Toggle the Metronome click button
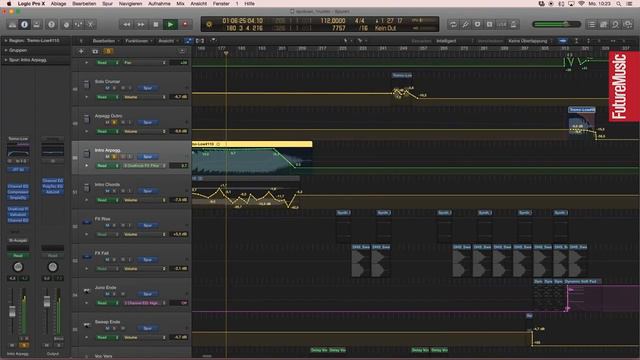This screenshot has height=360, width=640. (x=513, y=24)
